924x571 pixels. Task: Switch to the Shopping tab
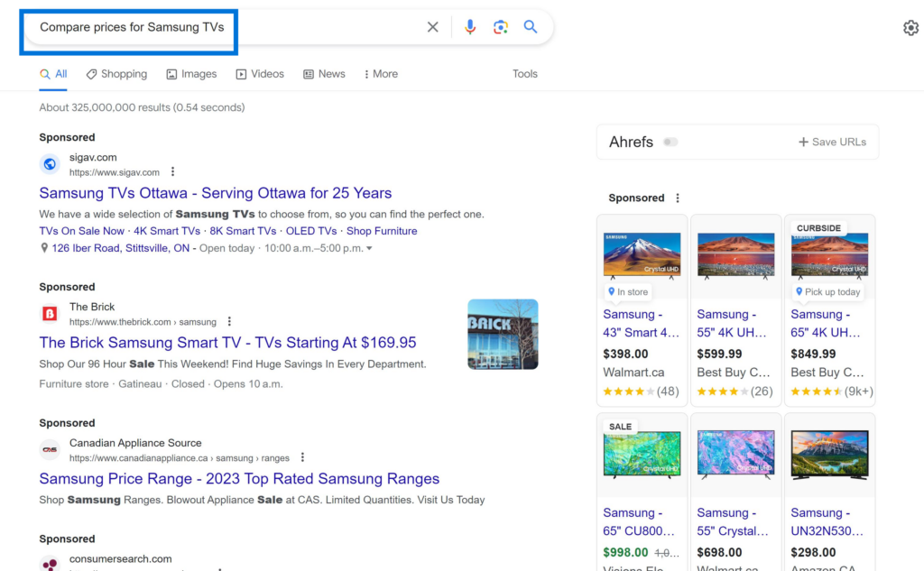tap(116, 74)
